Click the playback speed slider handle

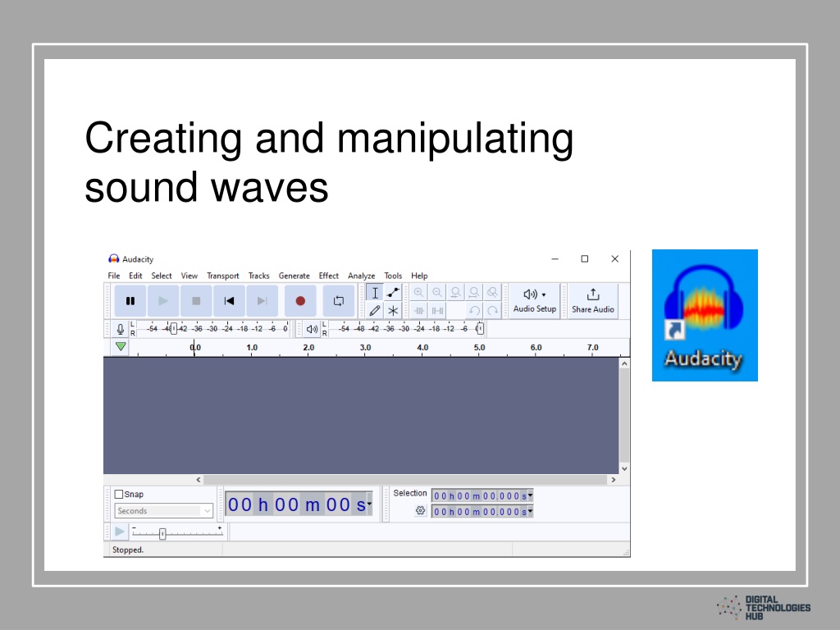(162, 533)
